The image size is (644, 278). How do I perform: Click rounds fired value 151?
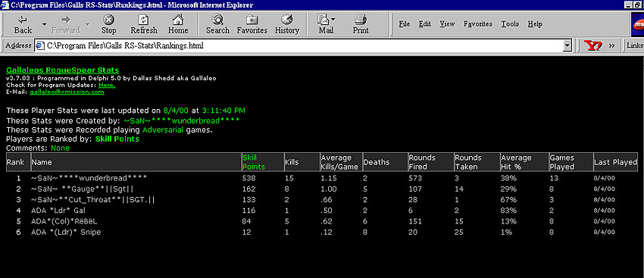416,221
